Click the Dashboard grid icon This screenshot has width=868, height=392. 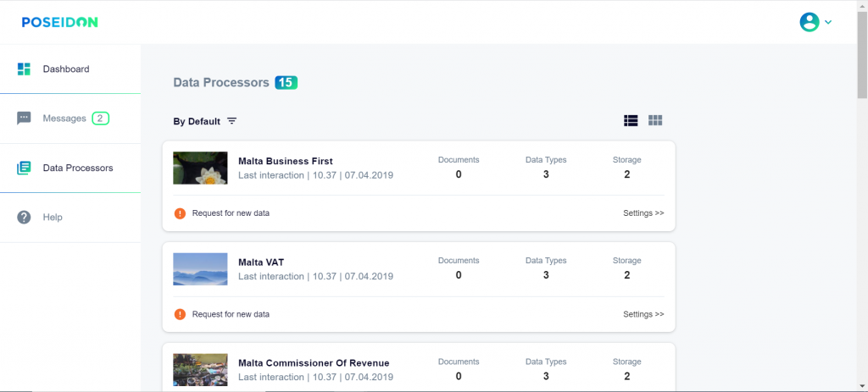point(24,69)
